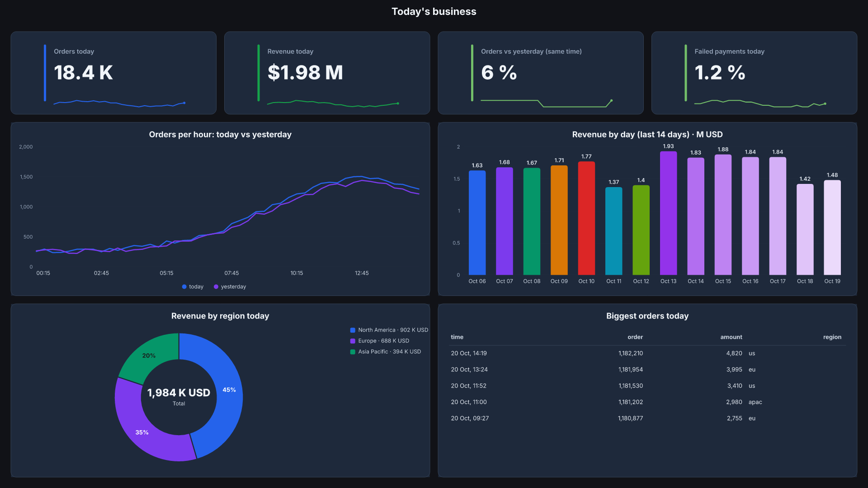
Task: Click order number 1,180,877 cell
Action: pos(631,419)
